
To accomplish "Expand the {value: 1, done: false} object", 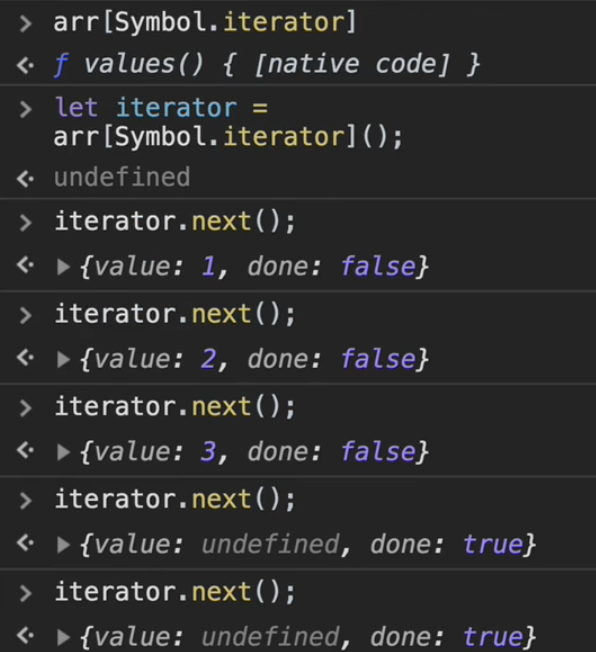I will (x=63, y=267).
